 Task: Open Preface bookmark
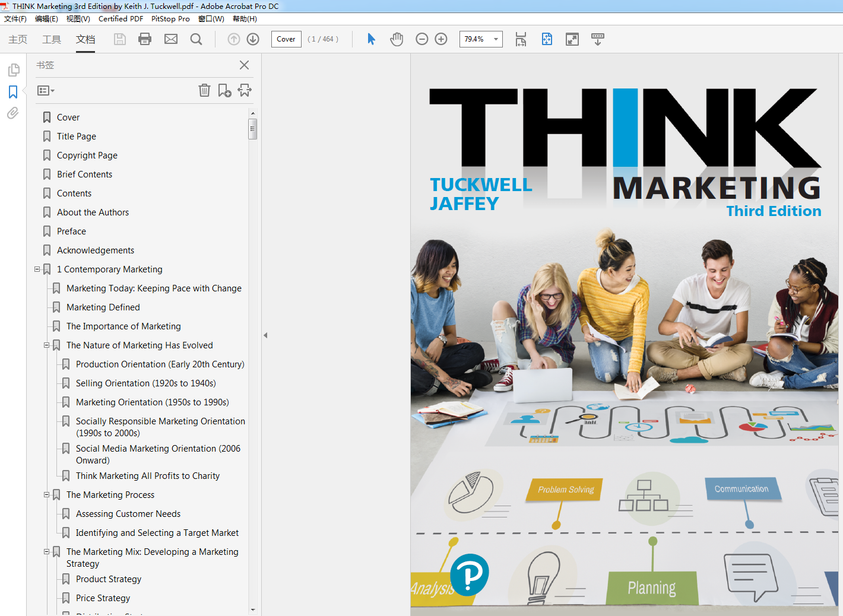click(71, 231)
